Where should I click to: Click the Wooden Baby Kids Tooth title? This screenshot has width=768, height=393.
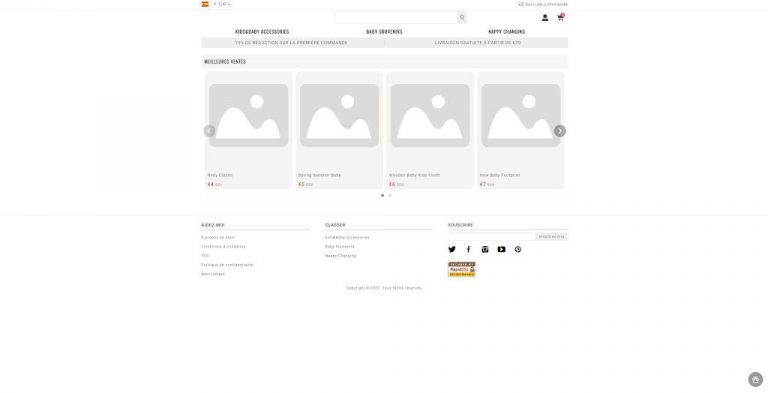[x=414, y=175]
